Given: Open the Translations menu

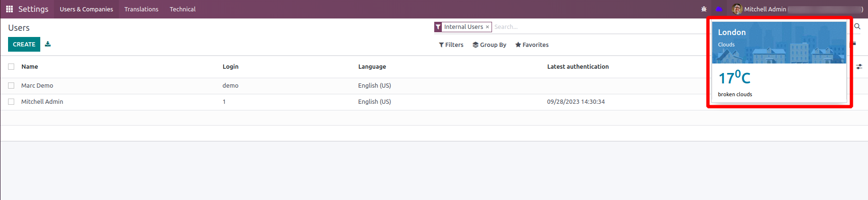Looking at the screenshot, I should (141, 9).
